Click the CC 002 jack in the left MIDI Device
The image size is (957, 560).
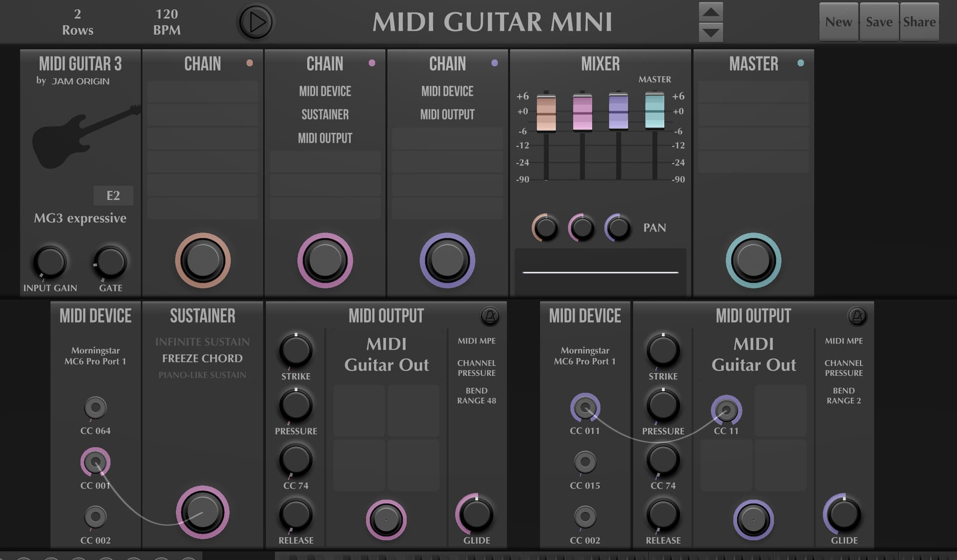(x=95, y=517)
